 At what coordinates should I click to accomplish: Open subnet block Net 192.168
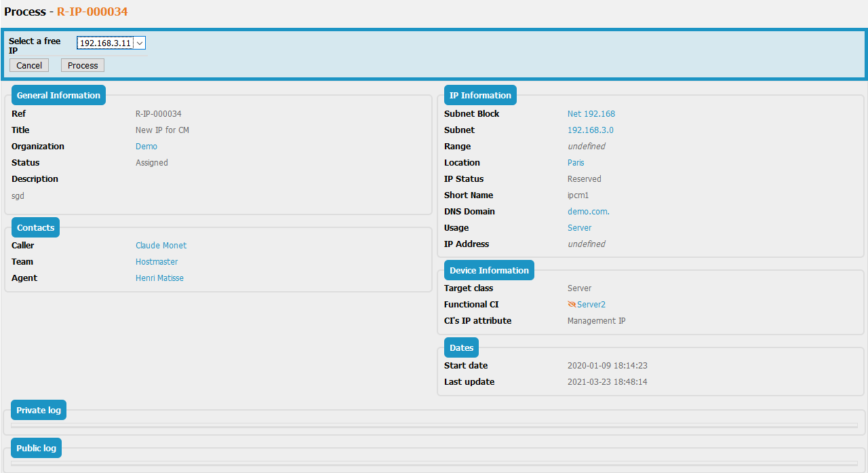[x=591, y=114]
